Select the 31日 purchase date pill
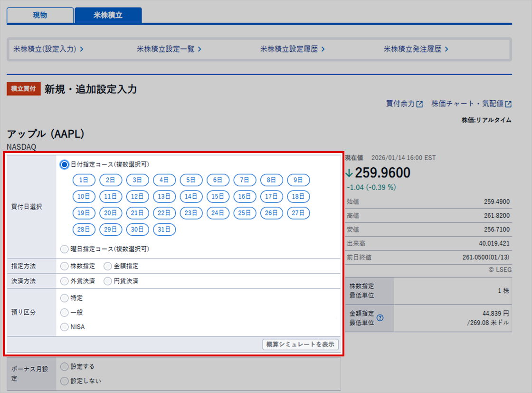This screenshot has height=393, width=532. [164, 230]
